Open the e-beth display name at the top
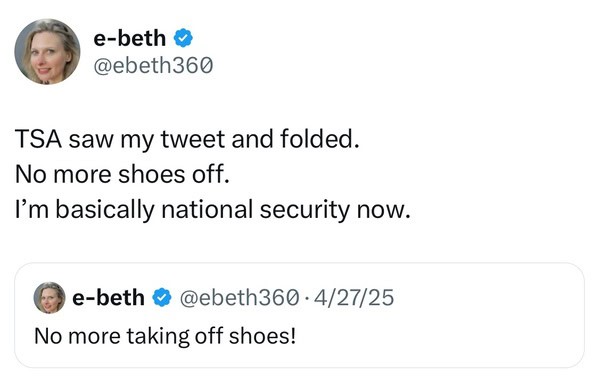The image size is (599, 383). tap(130, 38)
